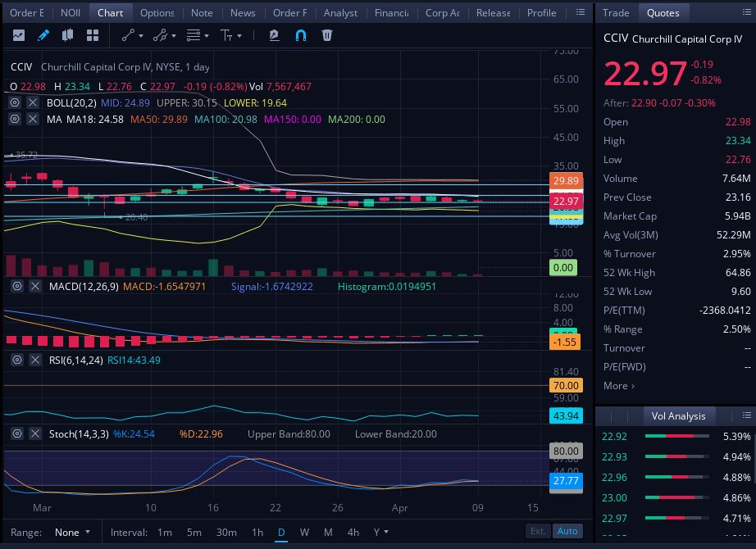Click the 43.94 RSI axis label

[566, 415]
